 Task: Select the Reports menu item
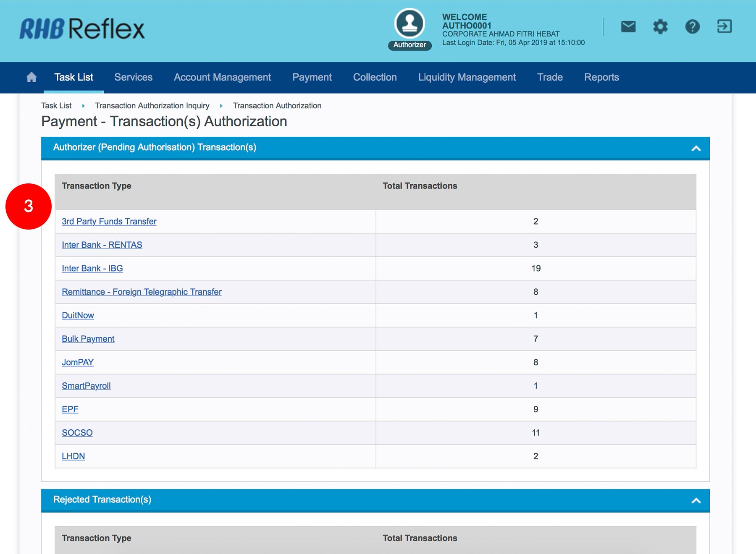point(601,77)
